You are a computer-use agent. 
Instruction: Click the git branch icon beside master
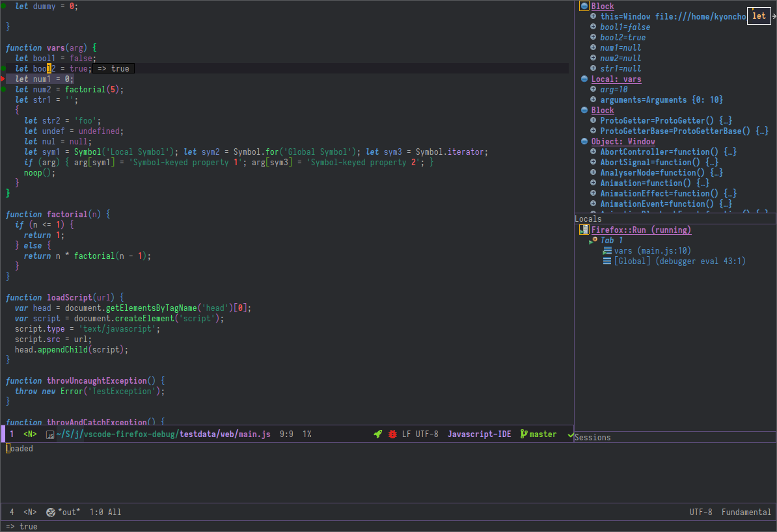(523, 434)
